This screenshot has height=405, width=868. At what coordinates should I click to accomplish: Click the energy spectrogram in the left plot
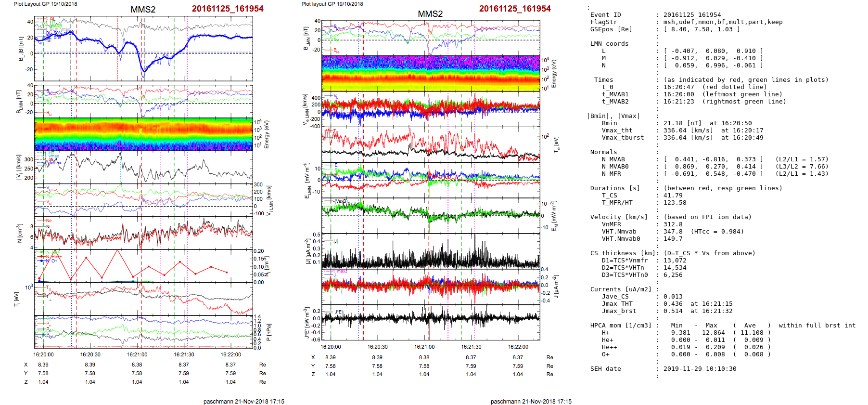(143, 134)
